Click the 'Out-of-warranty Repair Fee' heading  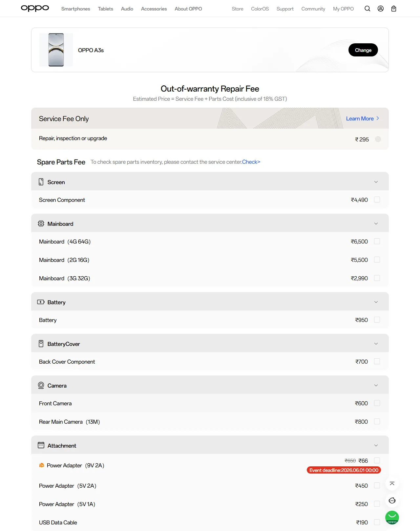210,89
